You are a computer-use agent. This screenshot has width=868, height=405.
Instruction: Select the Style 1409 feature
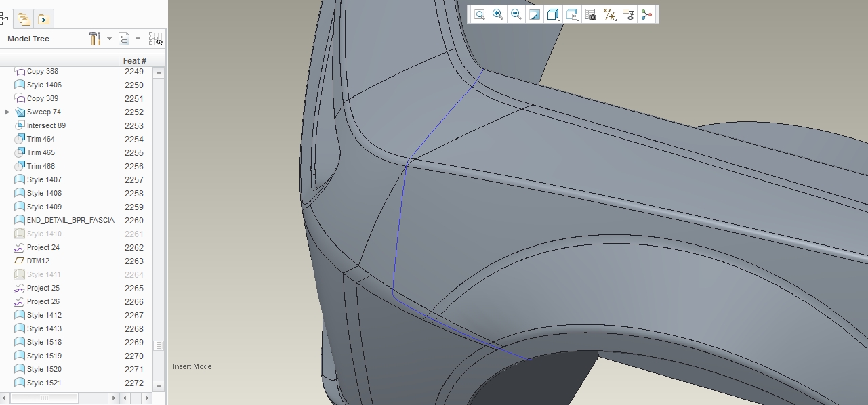tap(44, 207)
